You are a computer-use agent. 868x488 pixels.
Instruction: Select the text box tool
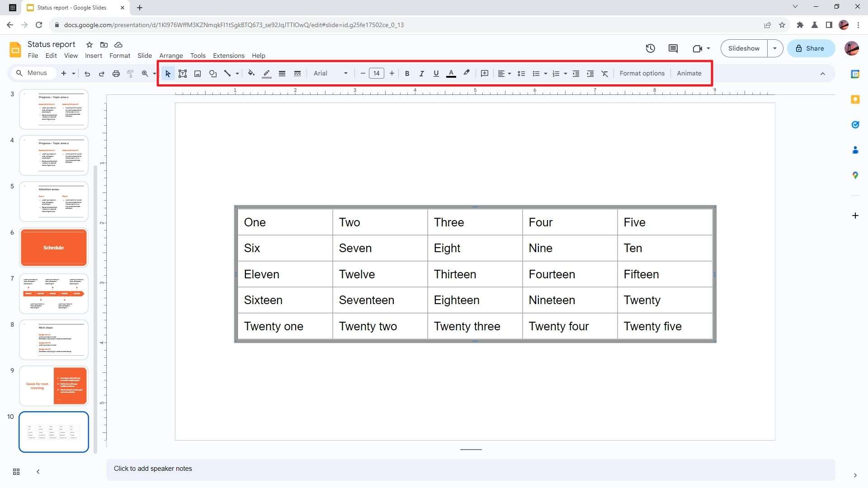click(183, 74)
